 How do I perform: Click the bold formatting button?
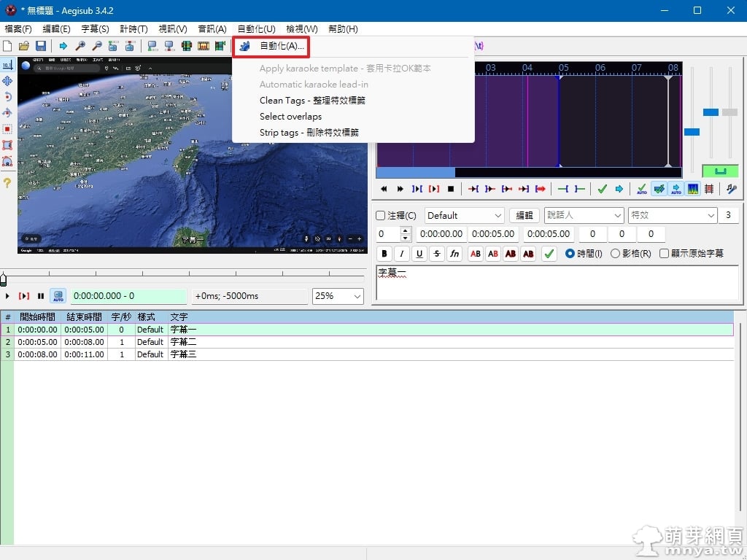click(x=384, y=254)
